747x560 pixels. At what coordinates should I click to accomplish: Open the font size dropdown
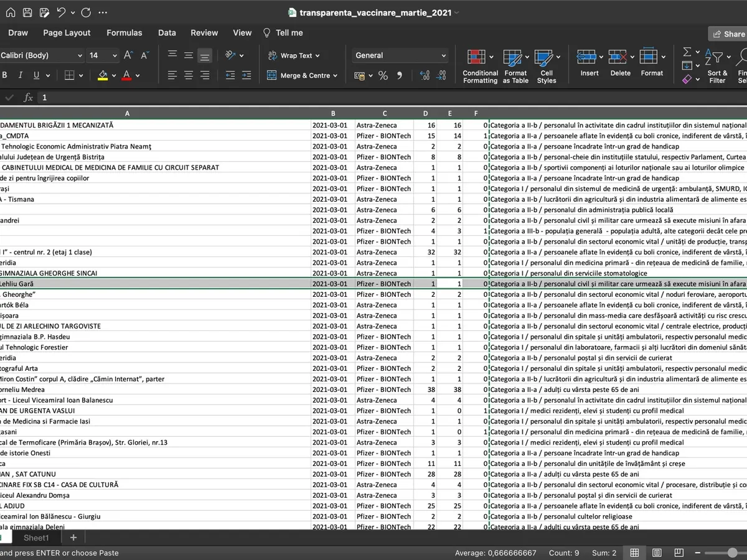pyautogui.click(x=115, y=55)
